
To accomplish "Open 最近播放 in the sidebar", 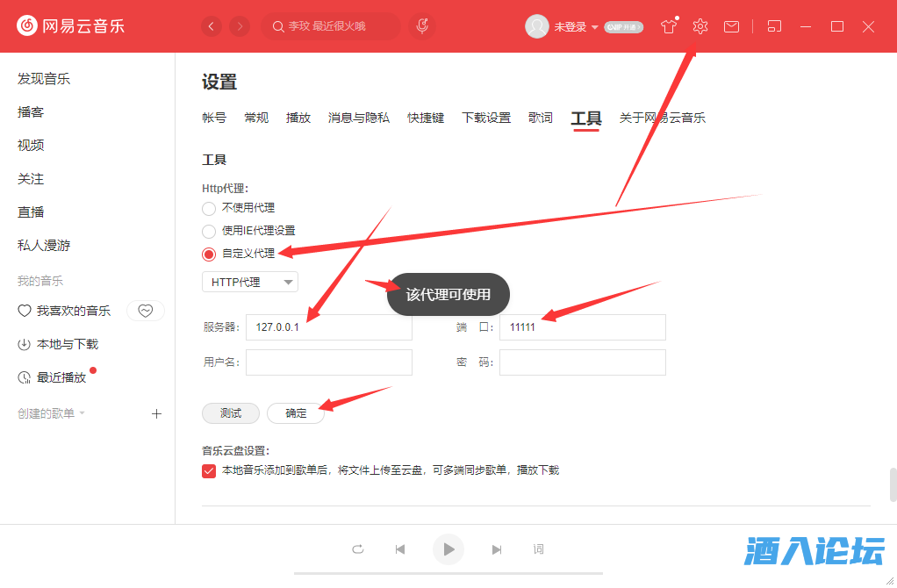I will pyautogui.click(x=61, y=377).
